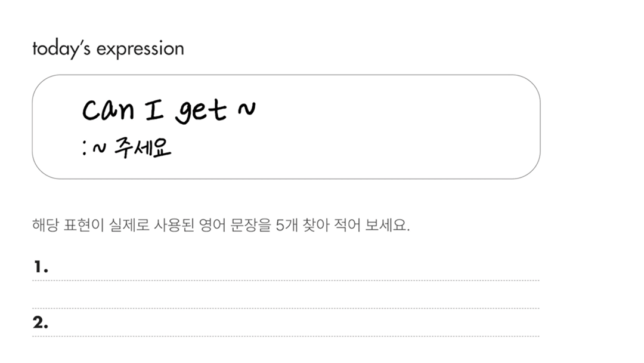Click the Korean instruction sentence
Screen dimensions: 644x363
point(221,226)
